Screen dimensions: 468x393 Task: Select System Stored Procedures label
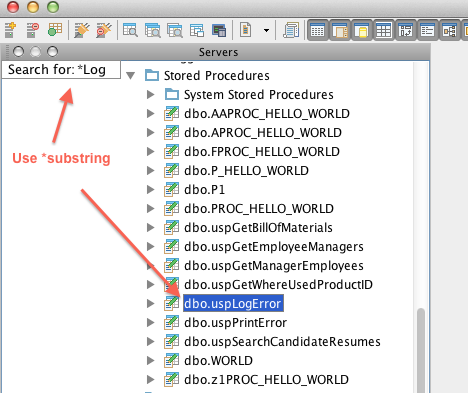click(x=259, y=95)
